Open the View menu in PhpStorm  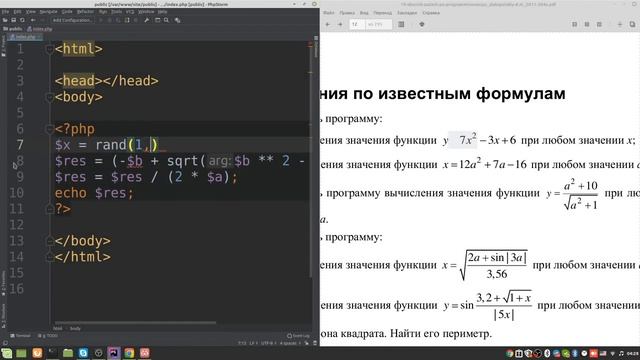(x=30, y=12)
